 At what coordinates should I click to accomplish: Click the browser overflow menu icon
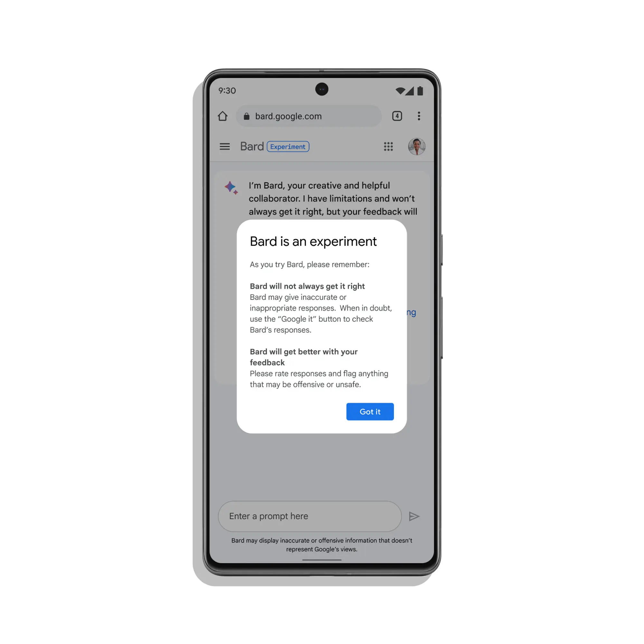(419, 116)
